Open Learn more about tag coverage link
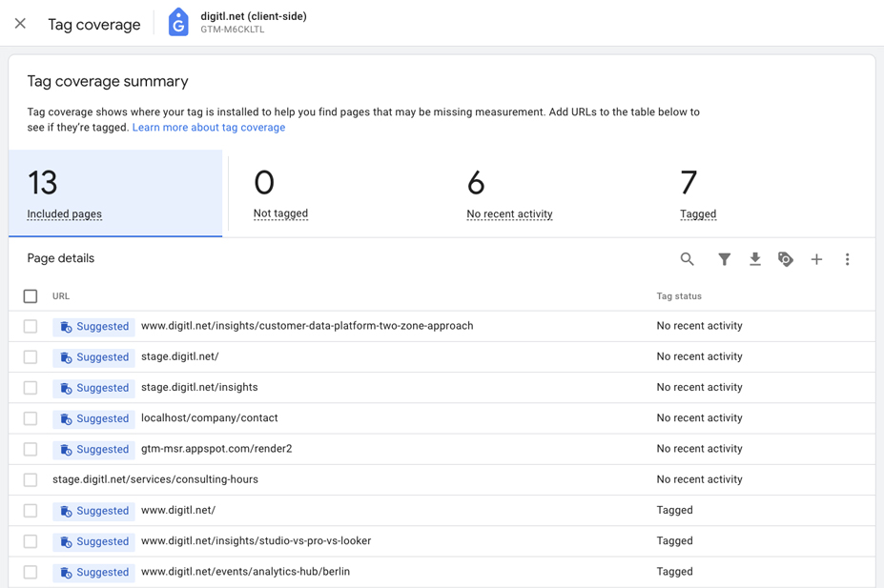 click(x=209, y=128)
